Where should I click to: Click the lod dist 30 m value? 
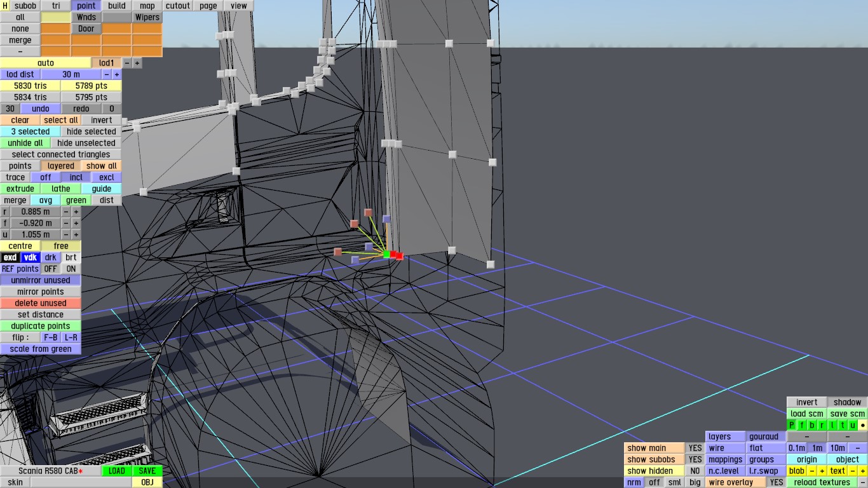(71, 74)
